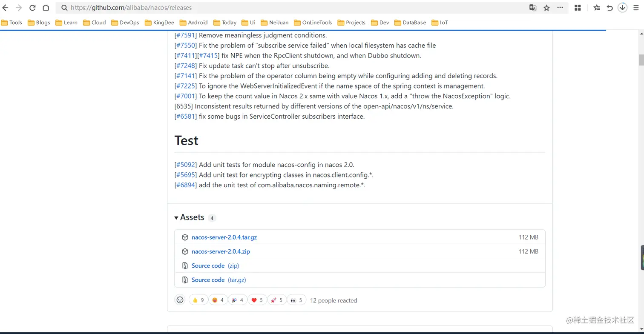644x334 pixels.
Task: Open issue link #7550
Action: pyautogui.click(x=186, y=46)
